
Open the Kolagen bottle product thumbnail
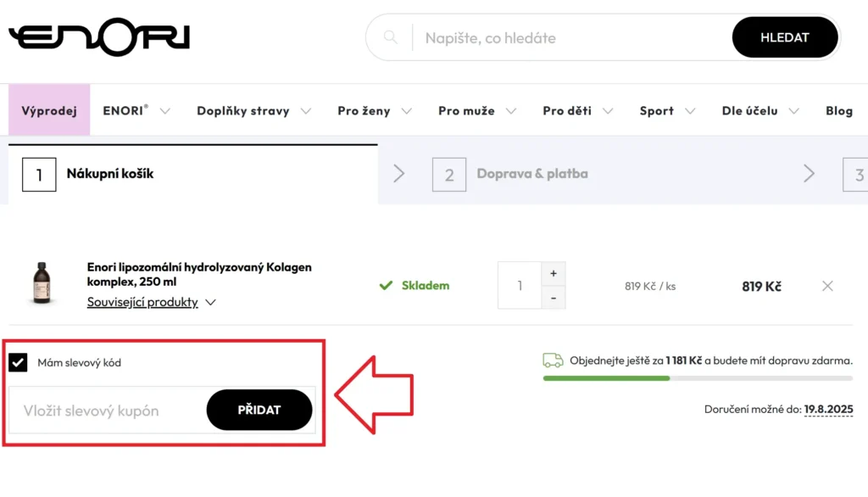click(x=42, y=282)
